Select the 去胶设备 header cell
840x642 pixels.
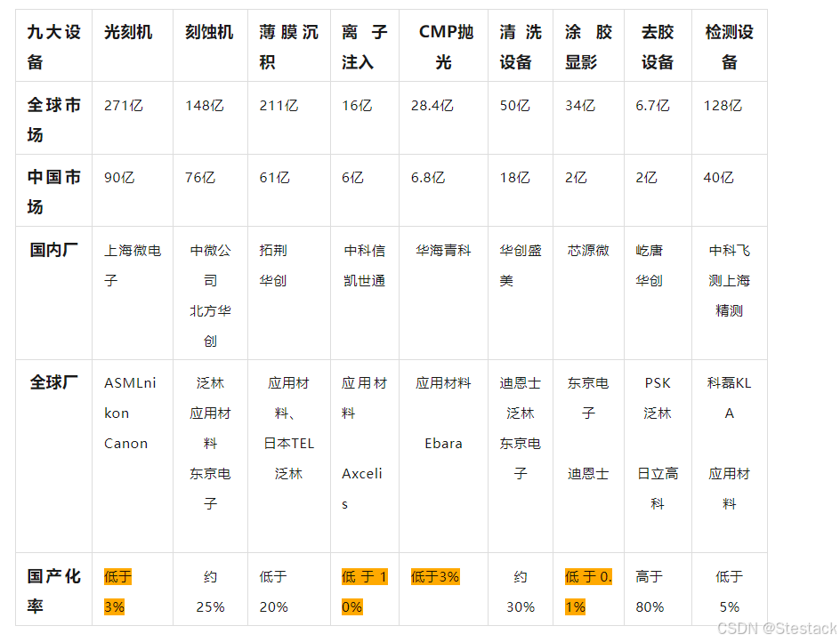click(658, 47)
